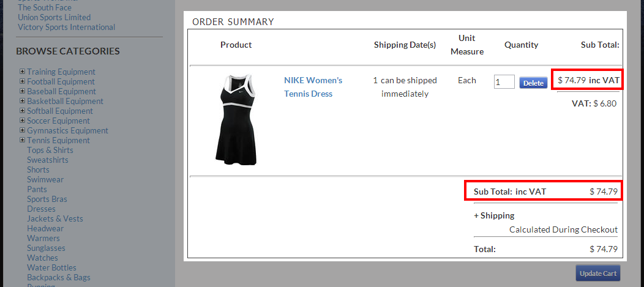Click the Sub Total: inc VAT label

(510, 192)
